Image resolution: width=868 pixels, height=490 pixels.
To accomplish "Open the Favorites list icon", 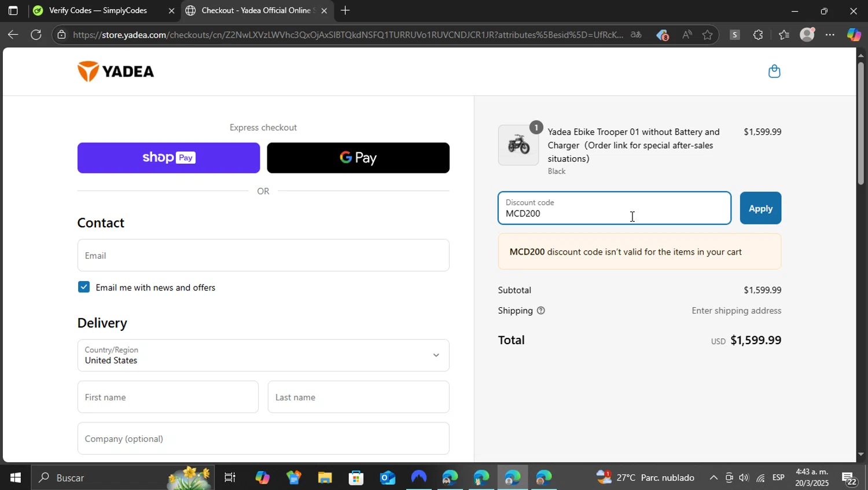I will pos(784,35).
